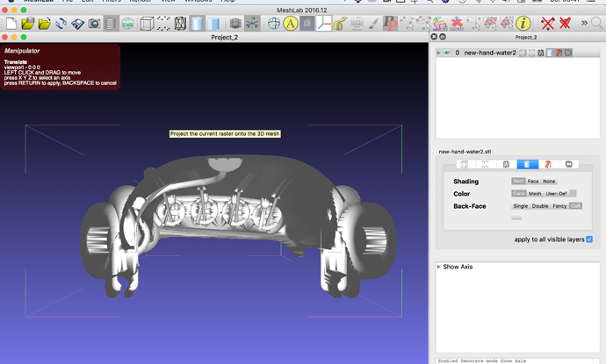Select the Z-painting brush tool

(x=373, y=24)
